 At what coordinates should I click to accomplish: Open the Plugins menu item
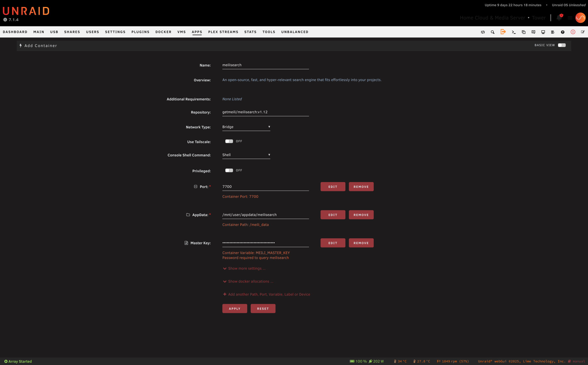click(140, 32)
